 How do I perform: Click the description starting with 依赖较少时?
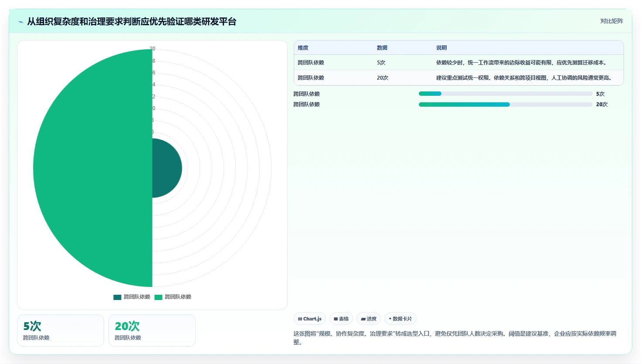[x=522, y=63]
